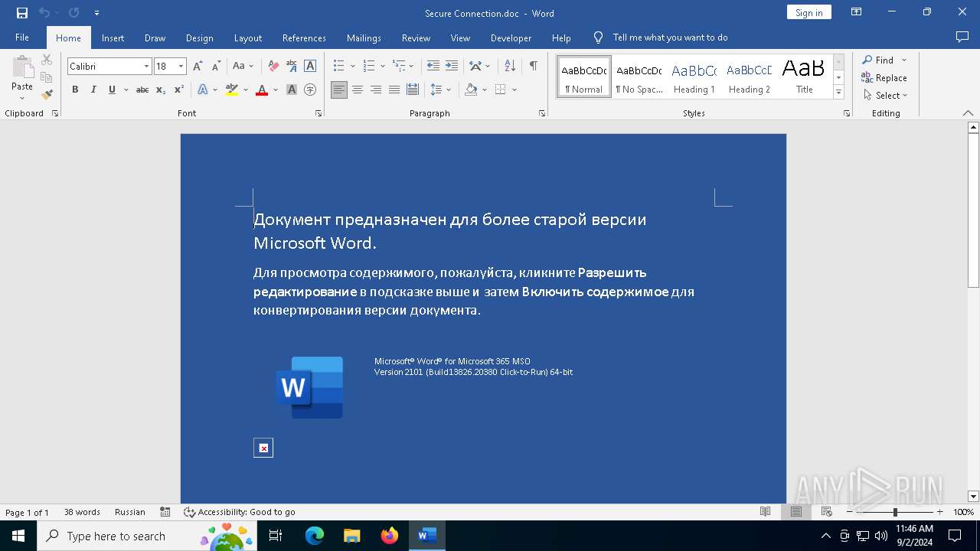Click the Save icon in title bar
This screenshot has height=551, width=980.
[x=22, y=13]
